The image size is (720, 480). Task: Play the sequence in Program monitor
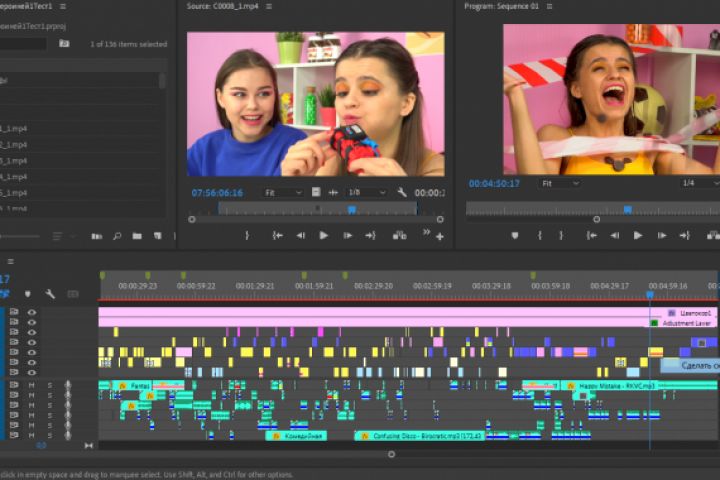(638, 236)
